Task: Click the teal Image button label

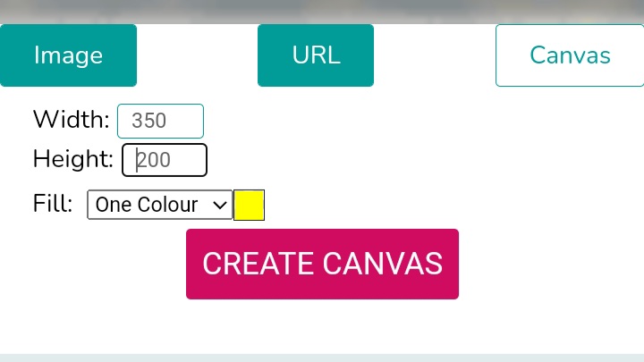Action: [x=68, y=55]
